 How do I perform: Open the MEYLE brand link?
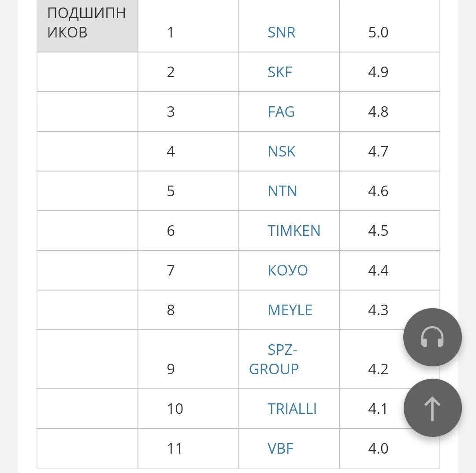(290, 310)
